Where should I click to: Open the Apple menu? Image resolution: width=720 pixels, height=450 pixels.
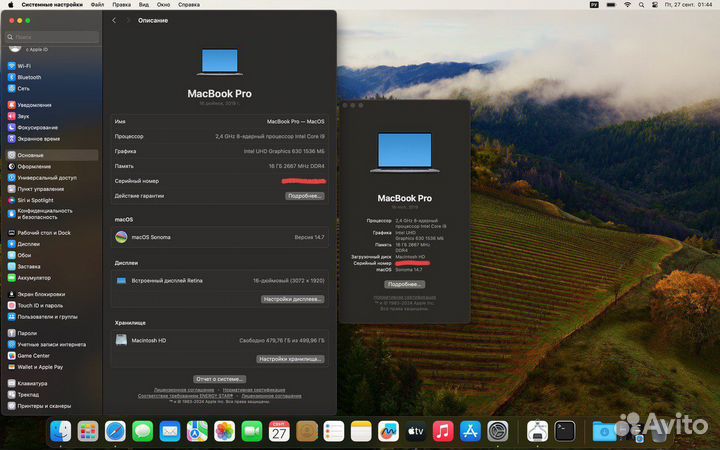click(x=11, y=5)
